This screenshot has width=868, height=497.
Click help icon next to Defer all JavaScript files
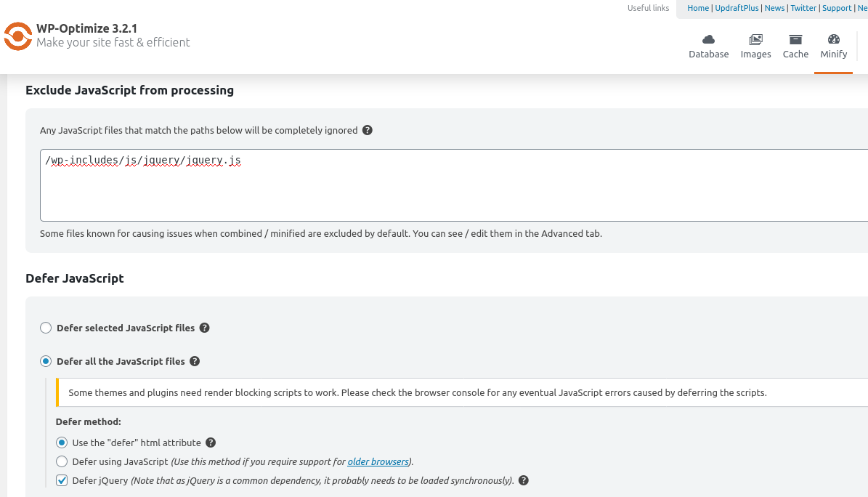[195, 361]
